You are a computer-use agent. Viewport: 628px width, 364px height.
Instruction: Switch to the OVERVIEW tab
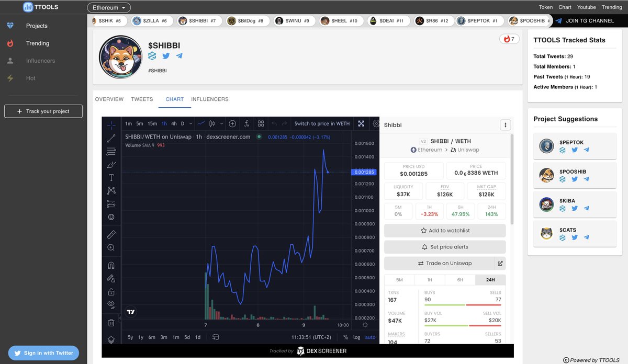click(109, 99)
